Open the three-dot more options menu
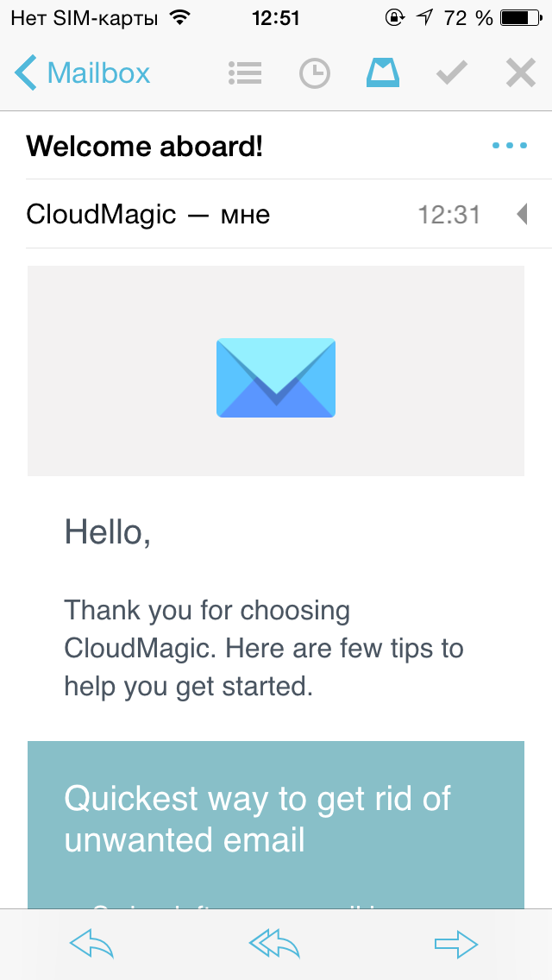 (x=510, y=146)
